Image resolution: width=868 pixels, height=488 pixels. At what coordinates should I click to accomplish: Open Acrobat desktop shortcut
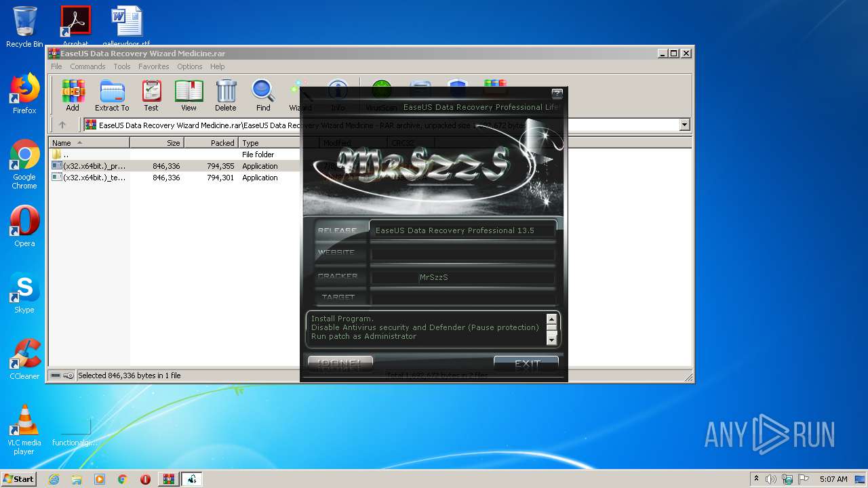tap(75, 26)
